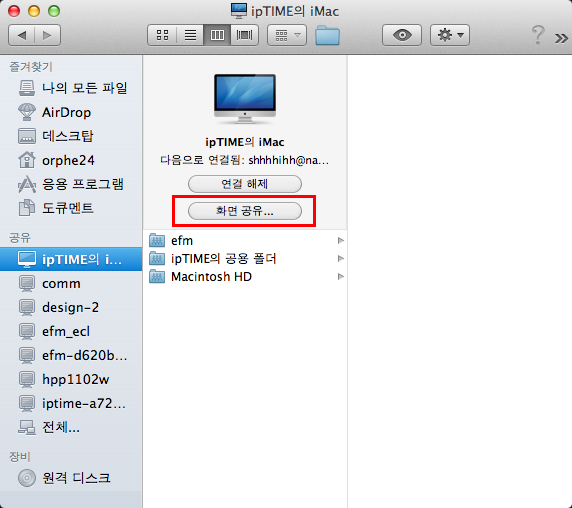Open 원격 디스크 under devices
This screenshot has height=508, width=572.
coord(71,478)
